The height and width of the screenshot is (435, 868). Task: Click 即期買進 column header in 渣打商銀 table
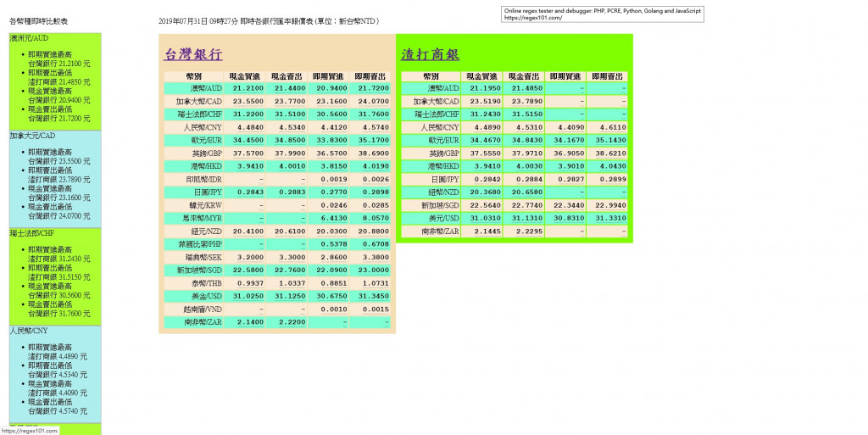(565, 76)
